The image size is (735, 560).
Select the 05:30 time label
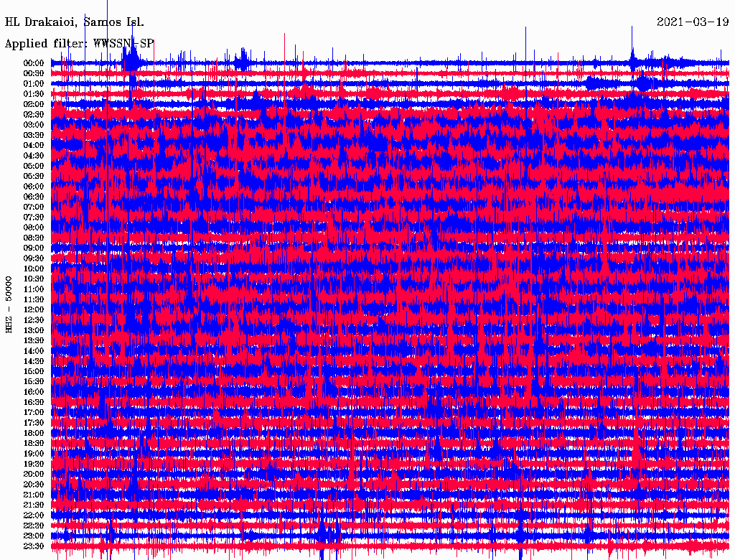coord(34,176)
